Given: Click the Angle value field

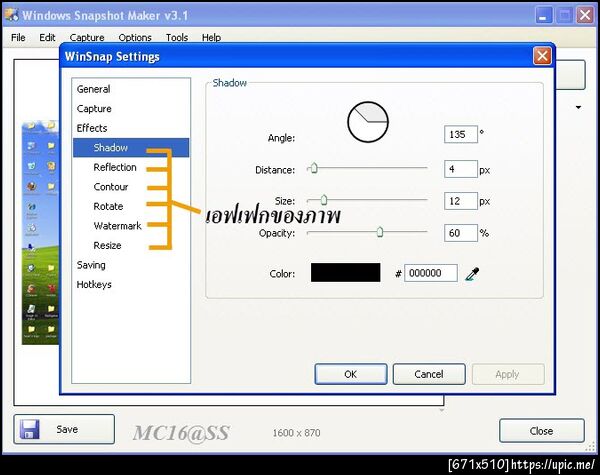Looking at the screenshot, I should click(461, 134).
